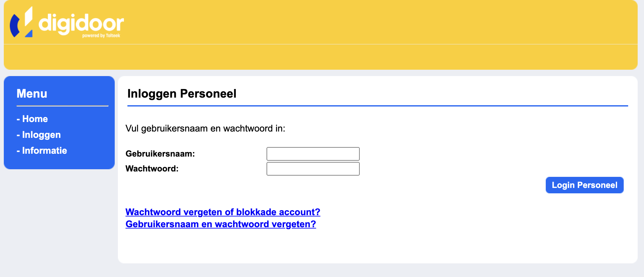The width and height of the screenshot is (644, 277).
Task: Click the blue divider under the page heading
Action: tap(378, 106)
